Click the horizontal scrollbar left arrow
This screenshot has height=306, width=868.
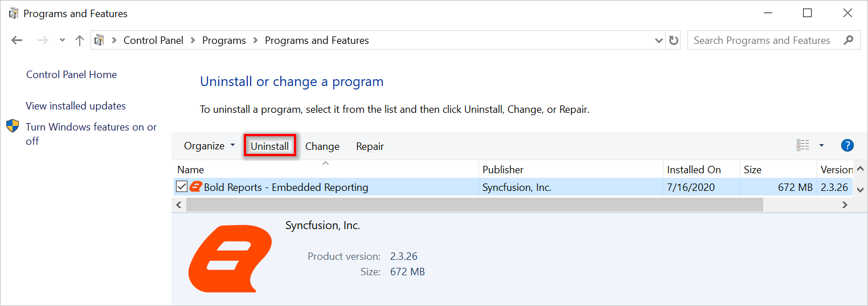178,205
